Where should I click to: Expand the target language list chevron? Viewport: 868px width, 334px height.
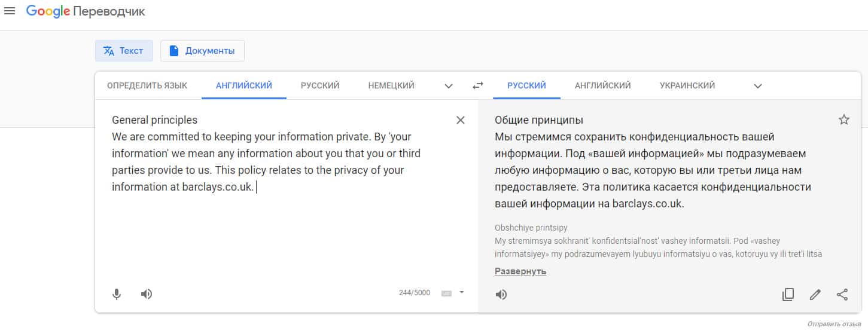758,86
